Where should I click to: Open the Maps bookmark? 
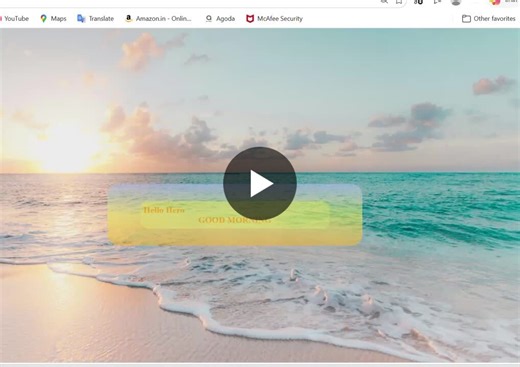pyautogui.click(x=53, y=19)
